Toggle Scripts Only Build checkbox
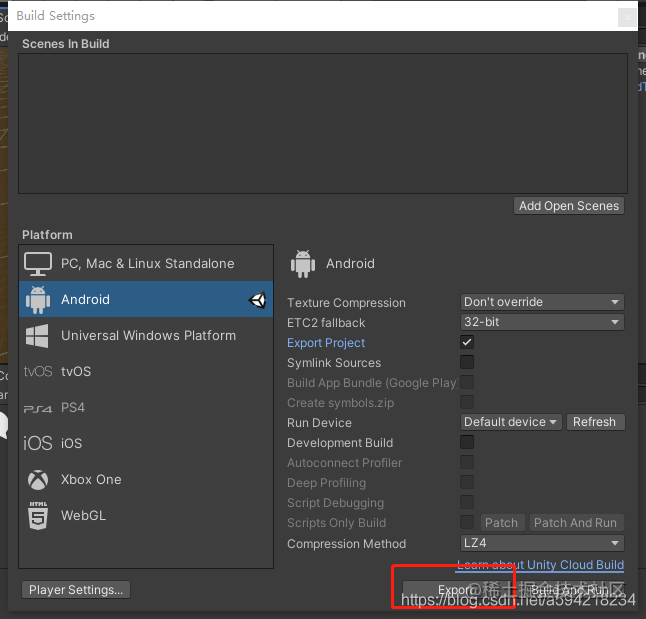The width and height of the screenshot is (646, 619). [x=467, y=522]
